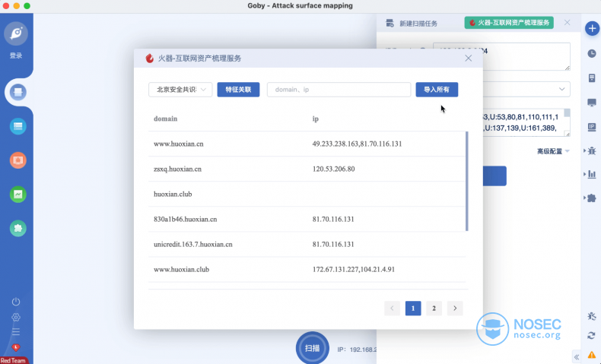
Task: Go to page 2 of results
Action: (434, 308)
